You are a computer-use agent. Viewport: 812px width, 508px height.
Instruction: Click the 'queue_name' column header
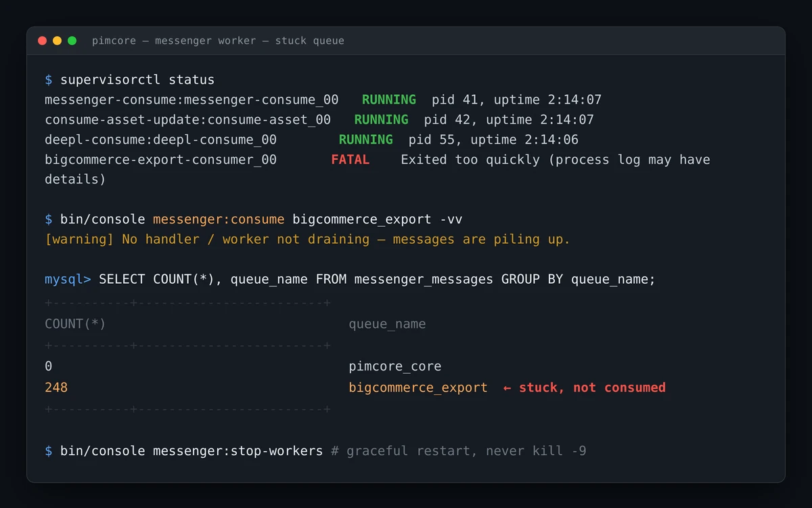pos(387,324)
